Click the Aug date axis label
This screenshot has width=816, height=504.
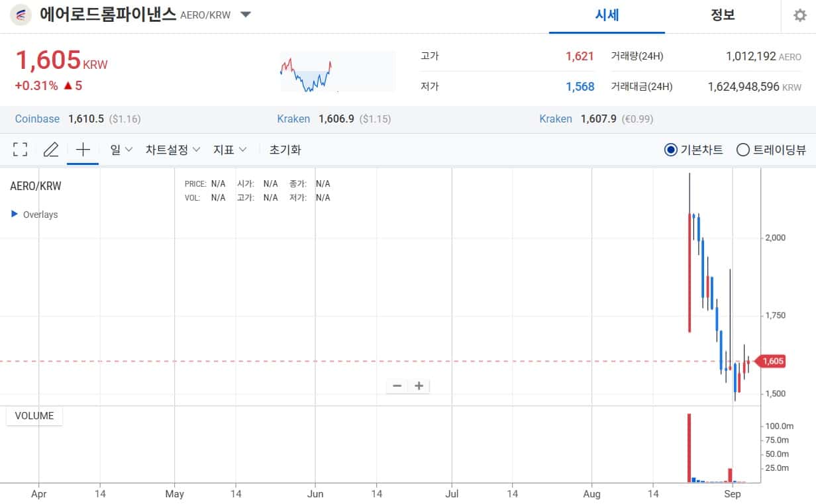coord(592,493)
